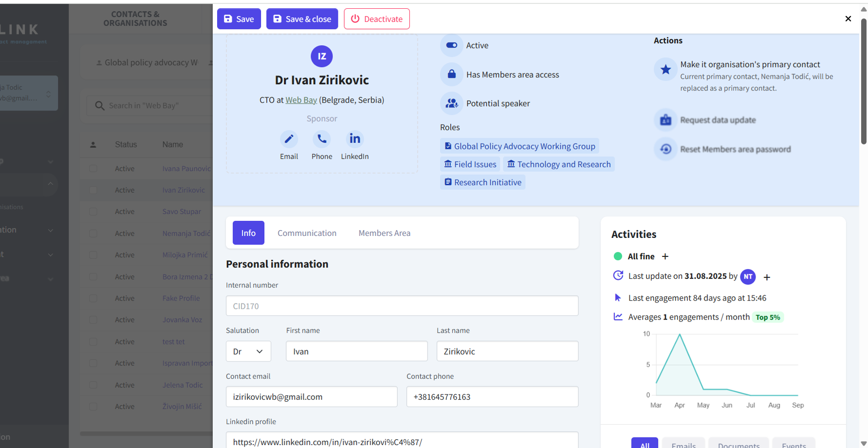This screenshot has height=448, width=868.
Task: Check the box for Nemanja Todić row
Action: (93, 233)
